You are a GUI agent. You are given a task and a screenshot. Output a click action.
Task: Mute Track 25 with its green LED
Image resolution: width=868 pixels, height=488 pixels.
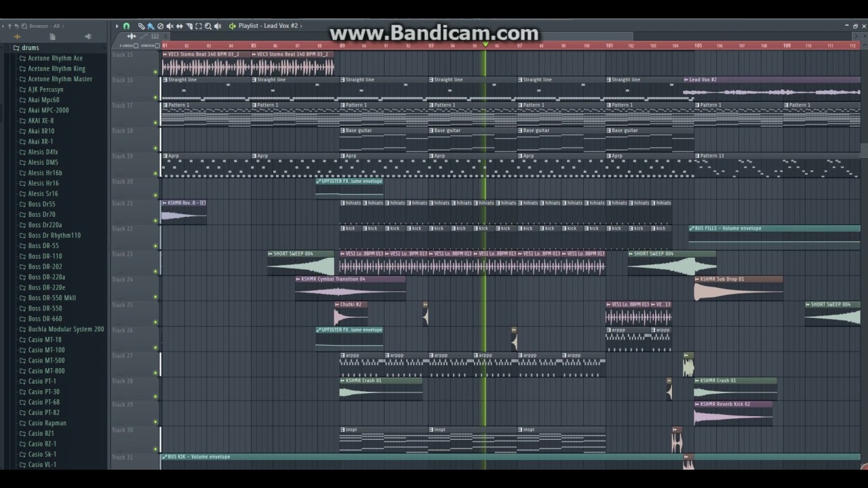click(x=155, y=322)
